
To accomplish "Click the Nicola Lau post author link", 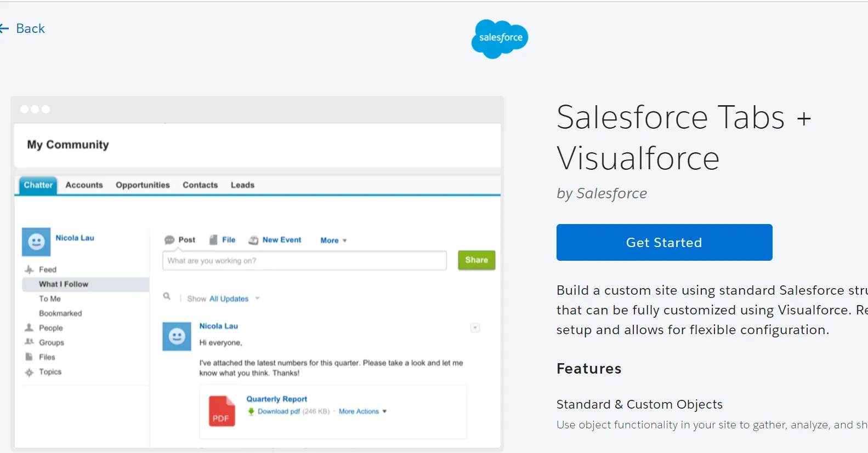I will (218, 326).
